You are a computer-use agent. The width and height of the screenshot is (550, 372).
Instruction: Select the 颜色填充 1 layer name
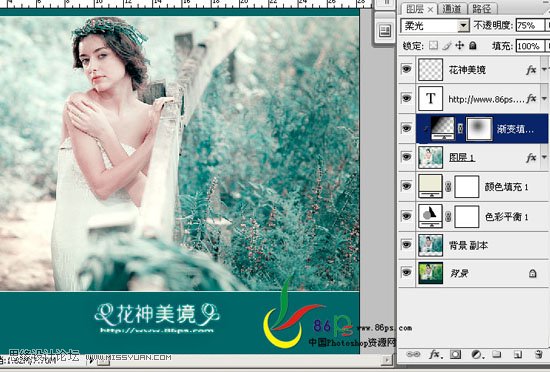tap(507, 187)
